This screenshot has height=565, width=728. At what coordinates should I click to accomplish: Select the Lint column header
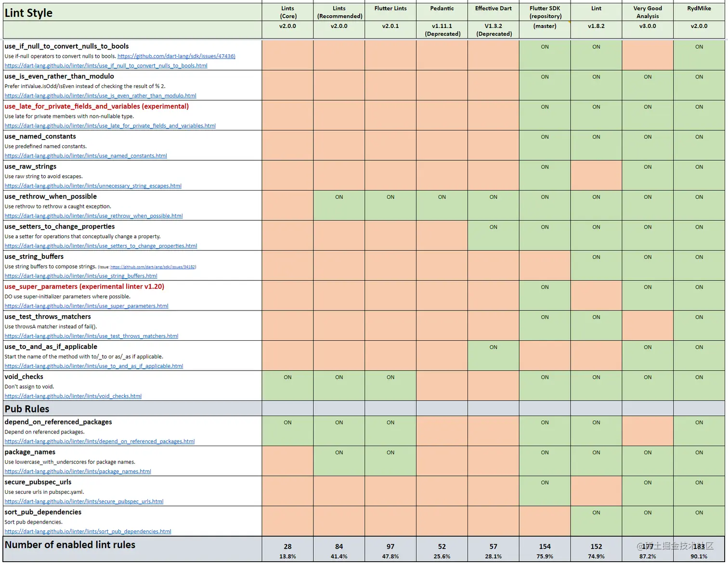tap(597, 13)
